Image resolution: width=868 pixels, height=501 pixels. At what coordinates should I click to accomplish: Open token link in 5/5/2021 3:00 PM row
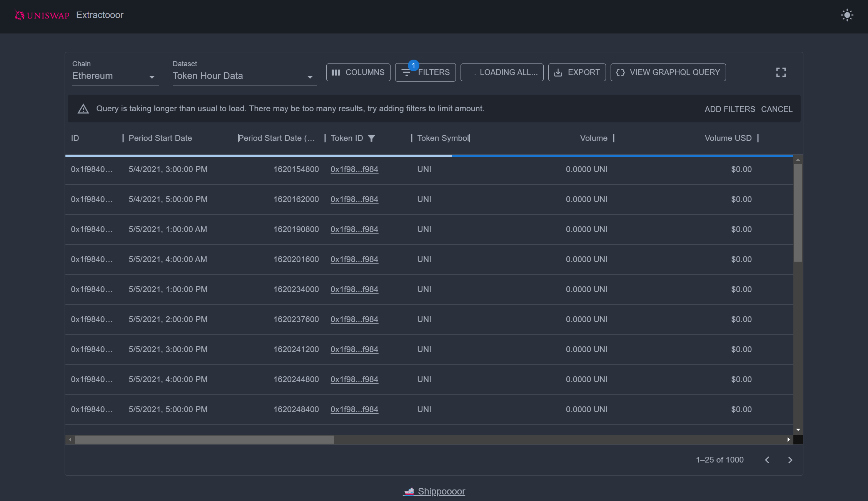click(x=354, y=349)
